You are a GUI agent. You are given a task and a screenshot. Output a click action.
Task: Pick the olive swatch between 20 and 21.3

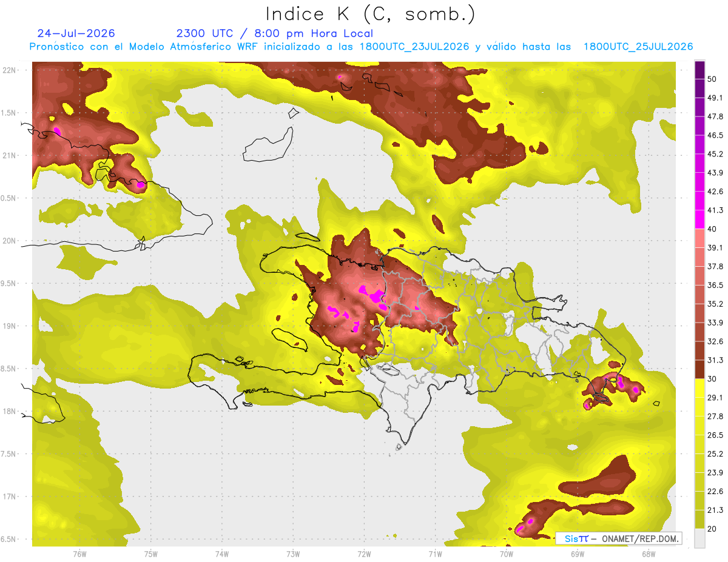coord(699,519)
